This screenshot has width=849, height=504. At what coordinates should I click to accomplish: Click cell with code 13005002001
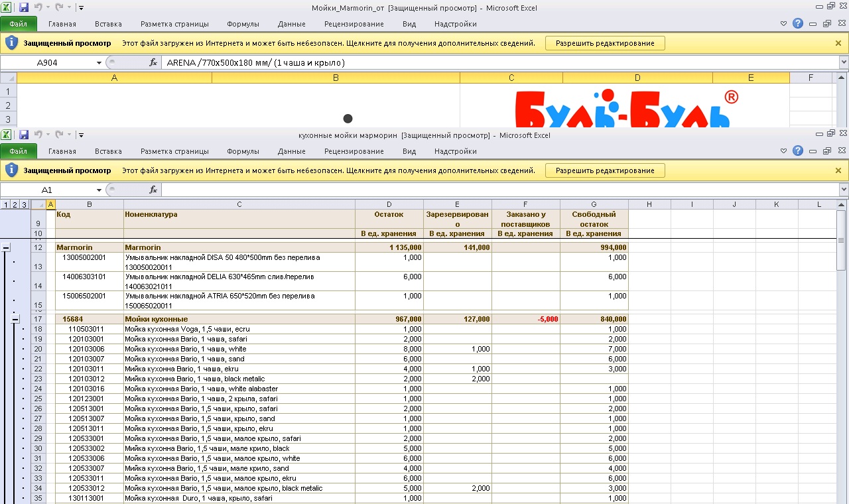90,262
